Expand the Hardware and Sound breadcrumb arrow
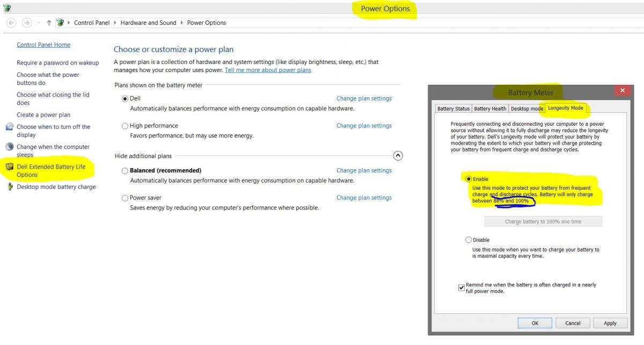 point(181,23)
